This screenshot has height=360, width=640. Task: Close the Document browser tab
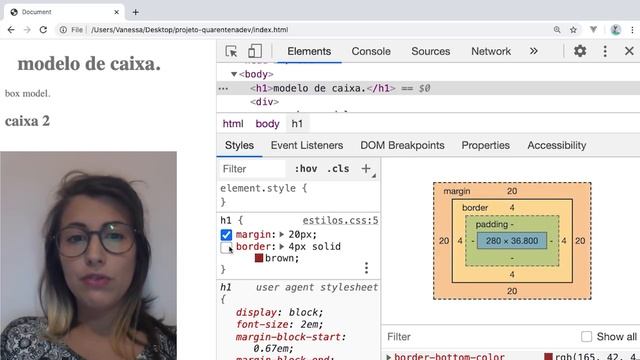116,12
